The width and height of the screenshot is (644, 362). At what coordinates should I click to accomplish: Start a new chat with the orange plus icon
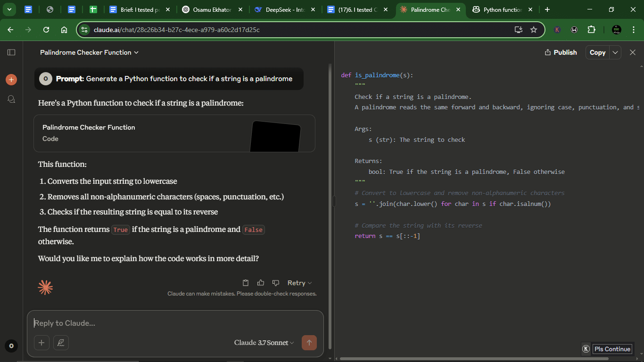[x=11, y=80]
